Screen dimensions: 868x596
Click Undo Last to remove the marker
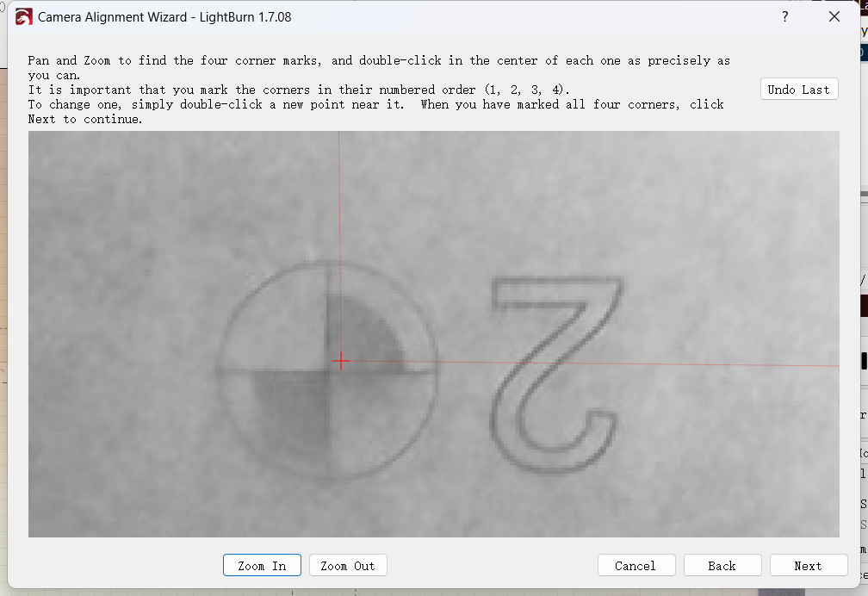click(x=799, y=90)
